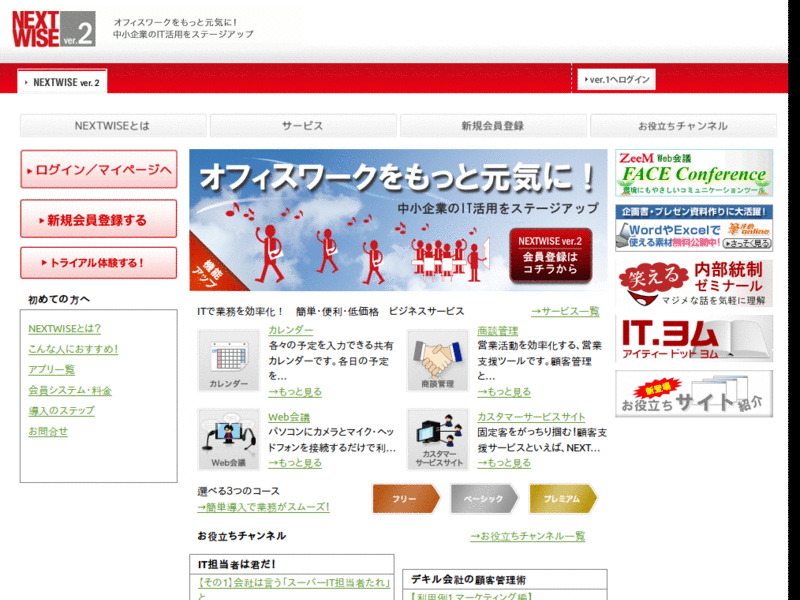Select the NEXTWISE ver. 2 tab
800x600 pixels.
62,82
